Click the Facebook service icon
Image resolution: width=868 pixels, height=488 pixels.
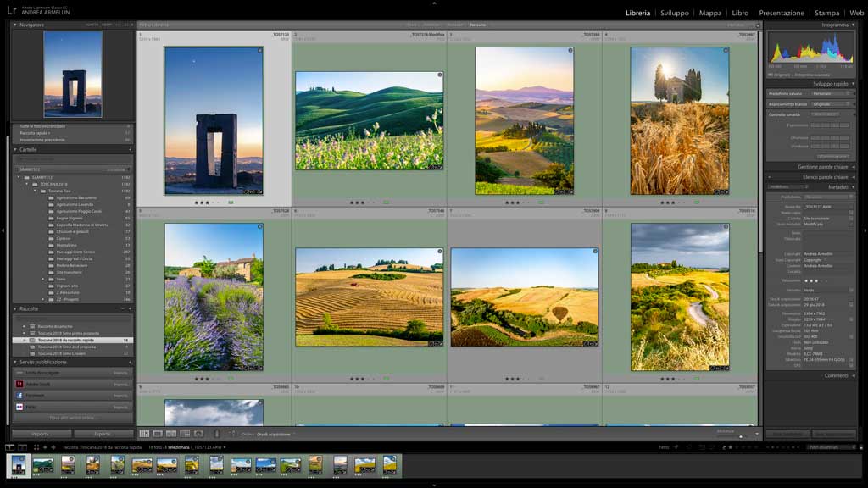pyautogui.click(x=19, y=396)
